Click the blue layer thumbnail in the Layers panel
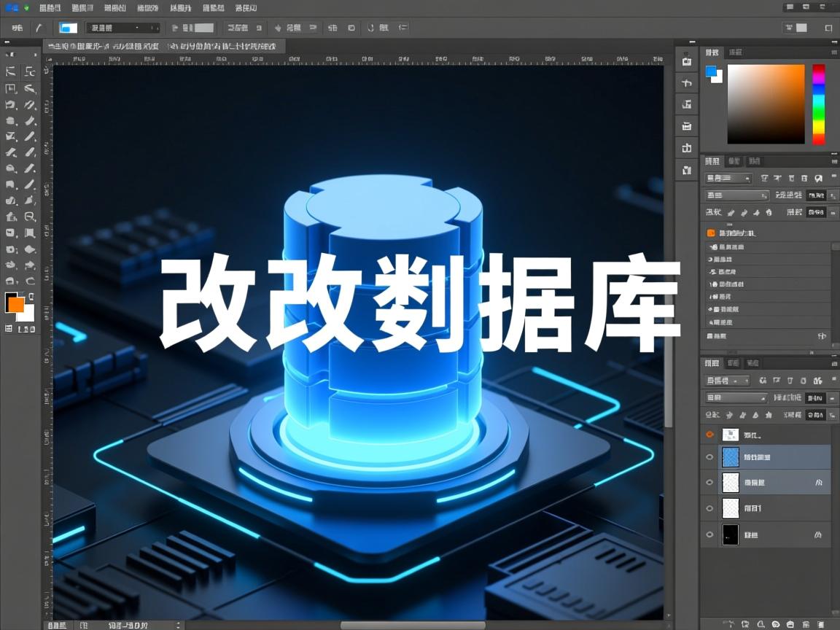This screenshot has width=840, height=630. 731,457
